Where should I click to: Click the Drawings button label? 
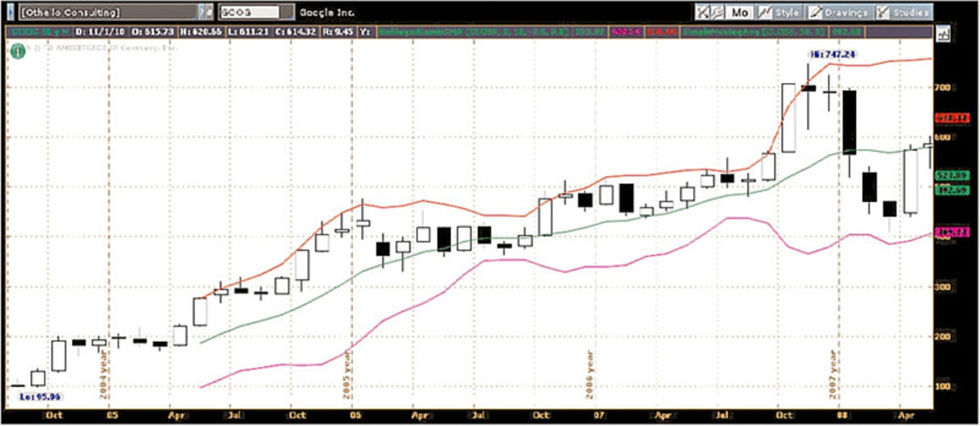[846, 12]
